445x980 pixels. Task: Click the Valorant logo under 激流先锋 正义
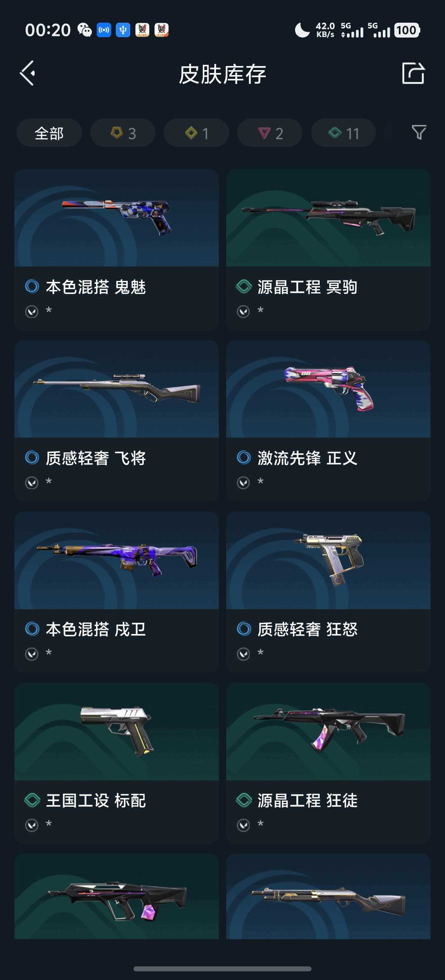[244, 483]
